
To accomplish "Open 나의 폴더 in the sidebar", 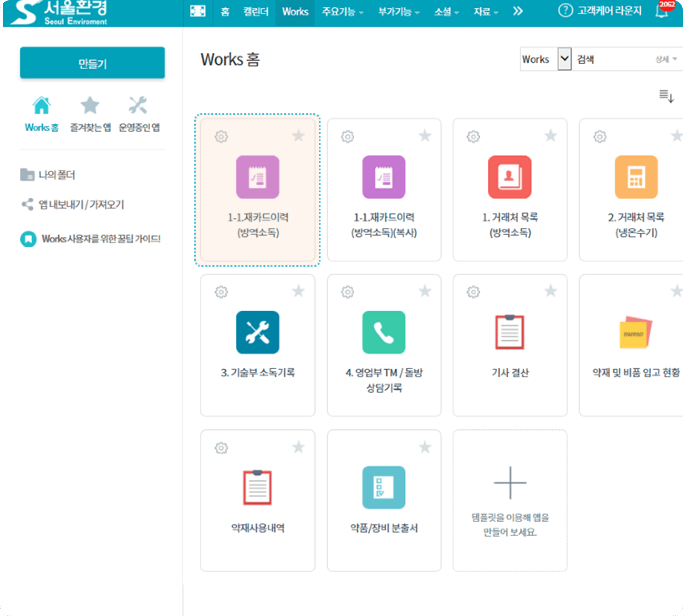I will [x=47, y=175].
